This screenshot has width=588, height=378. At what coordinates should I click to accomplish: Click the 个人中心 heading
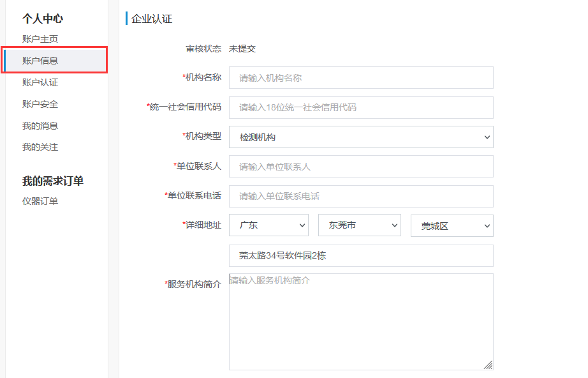pyautogui.click(x=42, y=19)
